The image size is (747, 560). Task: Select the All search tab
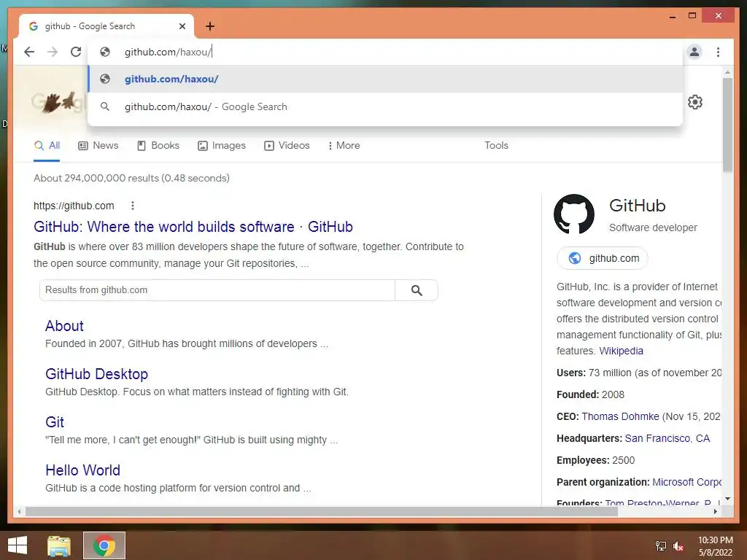click(47, 146)
